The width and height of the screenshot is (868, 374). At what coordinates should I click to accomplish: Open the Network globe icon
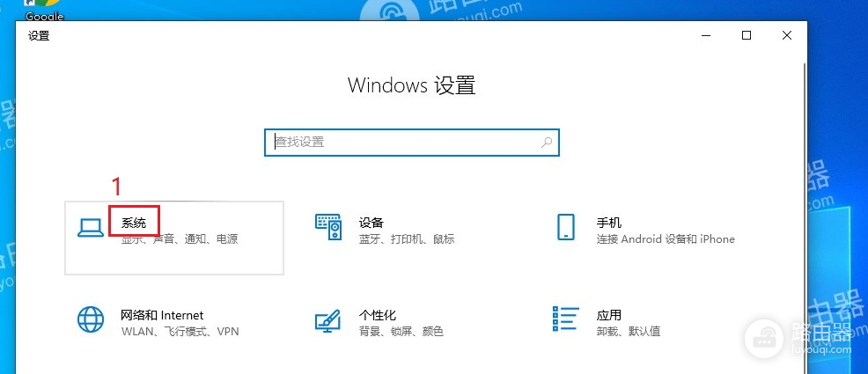(x=90, y=319)
